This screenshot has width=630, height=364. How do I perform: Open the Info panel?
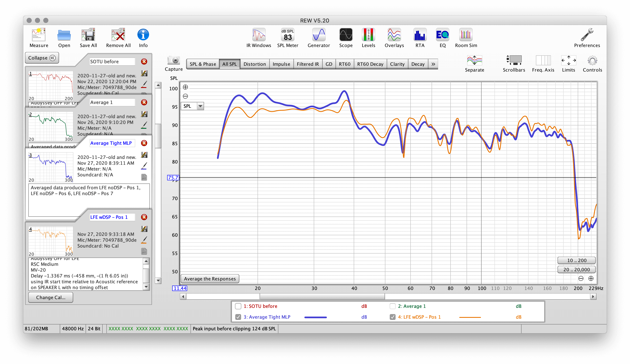tap(143, 38)
